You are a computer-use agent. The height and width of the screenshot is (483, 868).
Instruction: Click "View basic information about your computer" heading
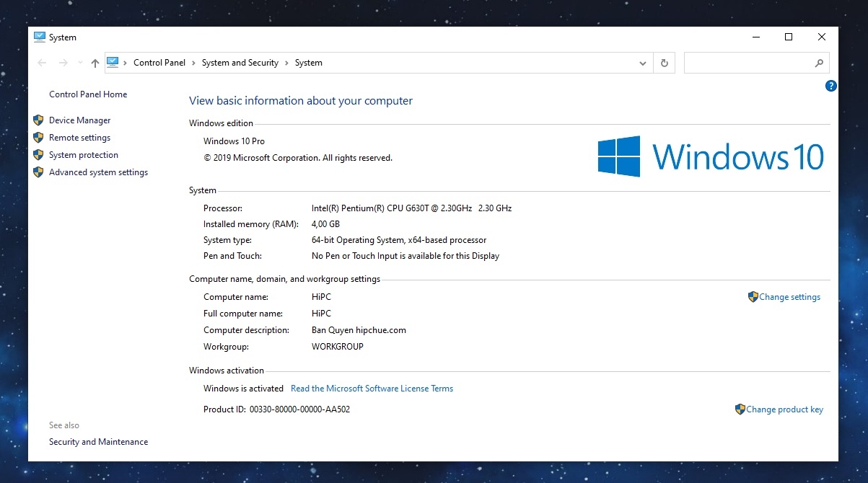click(x=301, y=101)
